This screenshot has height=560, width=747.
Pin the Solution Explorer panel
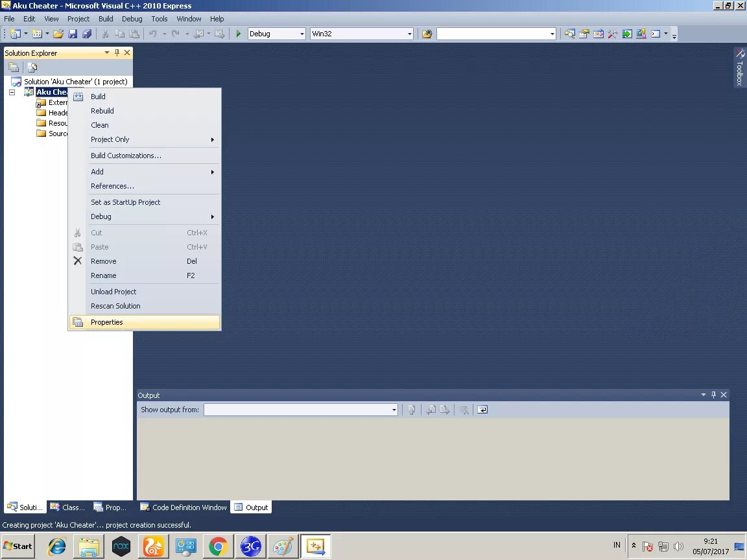click(117, 53)
